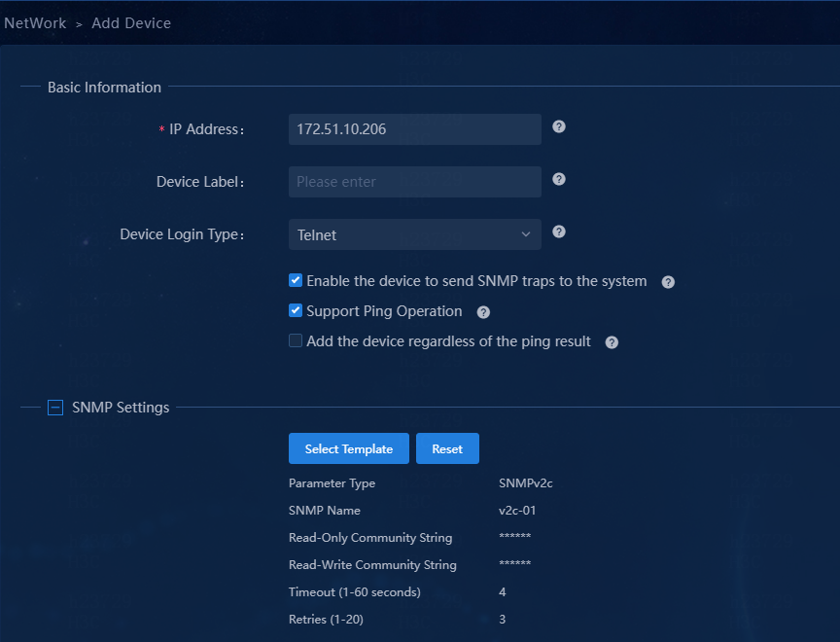Check Add the device regardless of ping result

point(296,340)
